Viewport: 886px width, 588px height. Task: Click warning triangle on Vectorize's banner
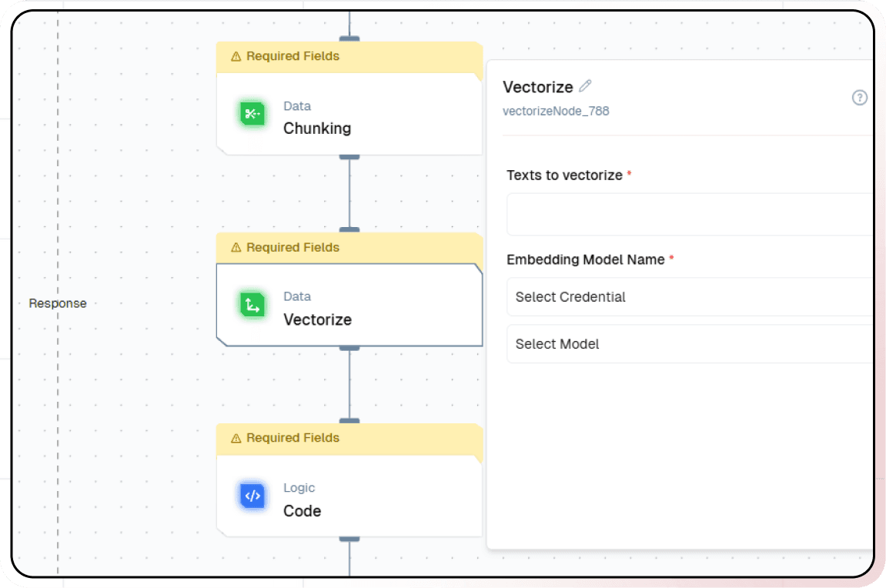pos(236,248)
